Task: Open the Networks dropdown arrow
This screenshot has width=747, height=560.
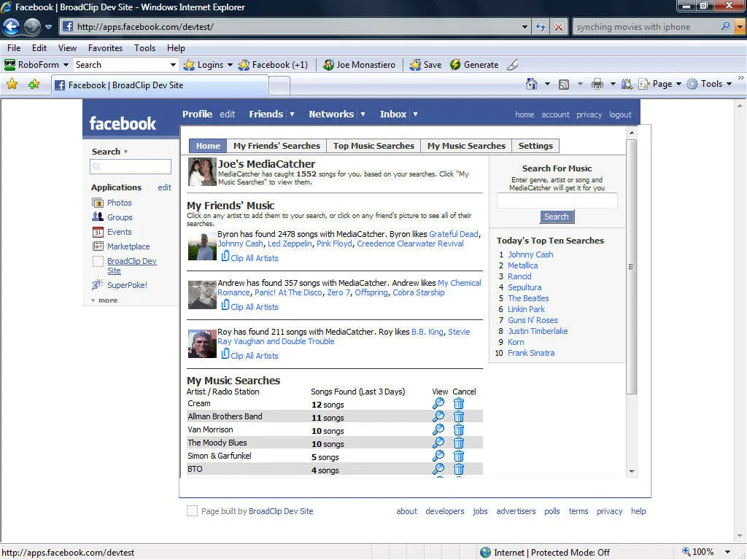Action: point(363,114)
